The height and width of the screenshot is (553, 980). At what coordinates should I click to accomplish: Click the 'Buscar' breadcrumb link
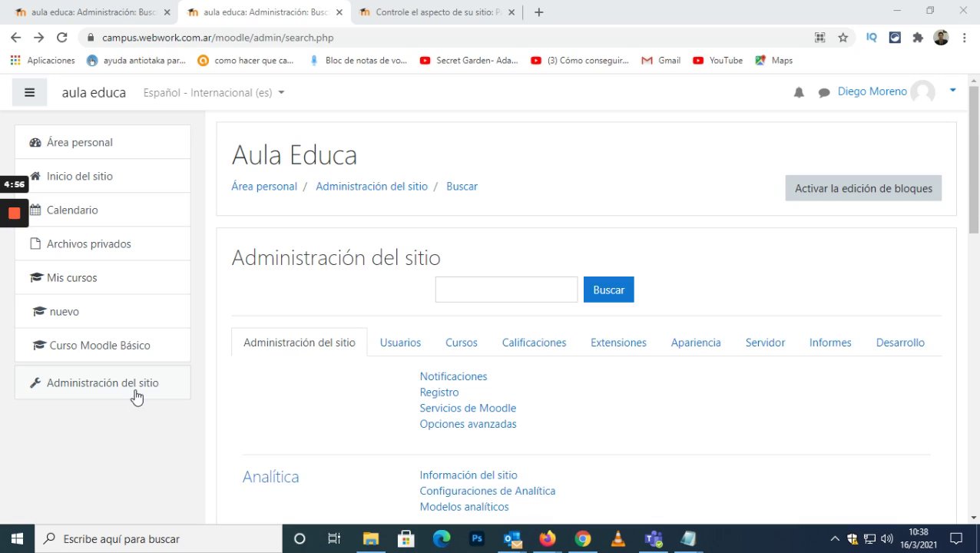(462, 186)
